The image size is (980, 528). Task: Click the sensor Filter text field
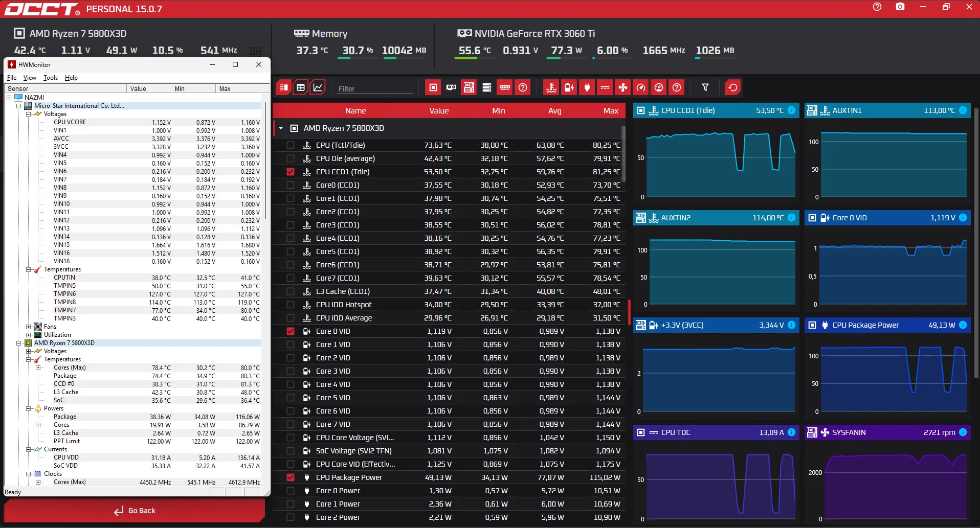pos(375,88)
